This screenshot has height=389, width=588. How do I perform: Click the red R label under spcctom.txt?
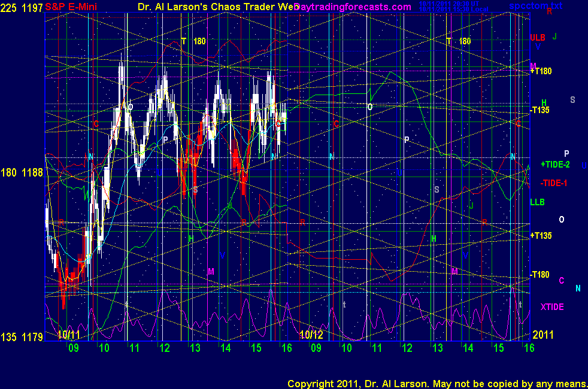pos(549,11)
